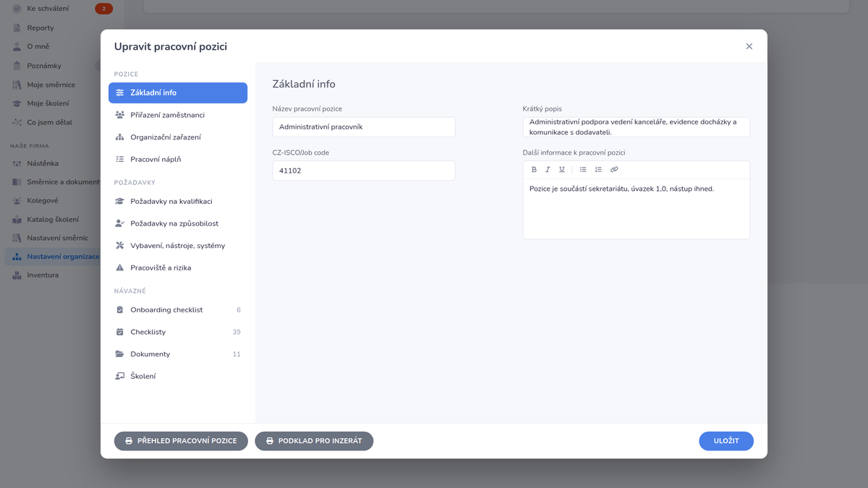The height and width of the screenshot is (488, 868).
Task: Focus the CZ-ISCO/Job code field
Action: [364, 171]
